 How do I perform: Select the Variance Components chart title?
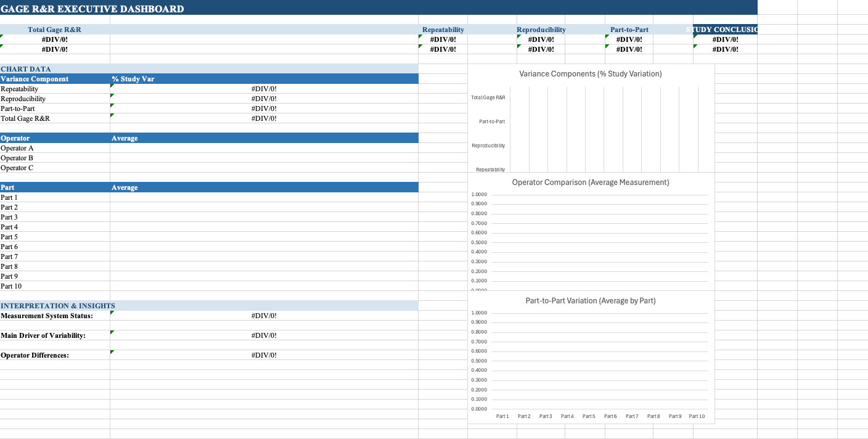click(590, 74)
